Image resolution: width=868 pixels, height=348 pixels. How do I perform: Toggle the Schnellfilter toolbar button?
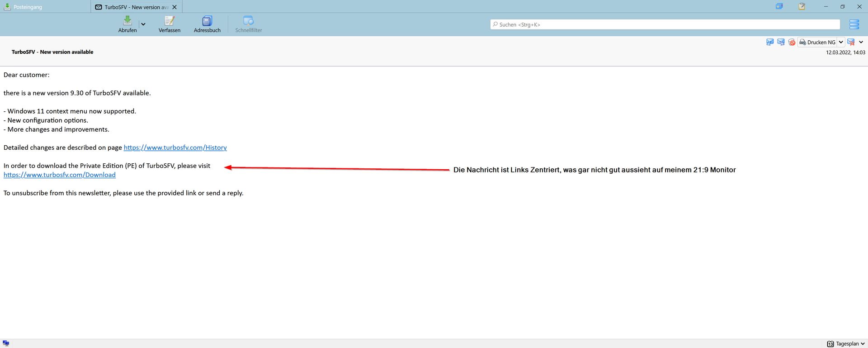249,24
